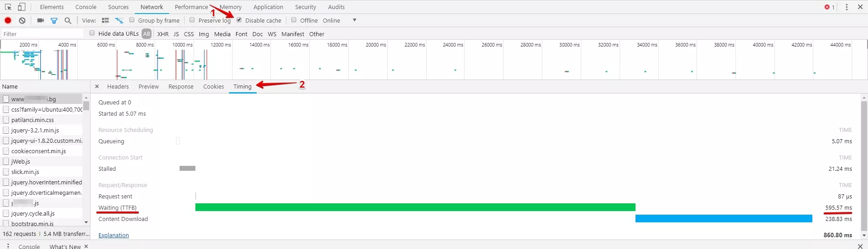Show the Preview tab of request
Viewport: 868px width, 249px height.
149,87
